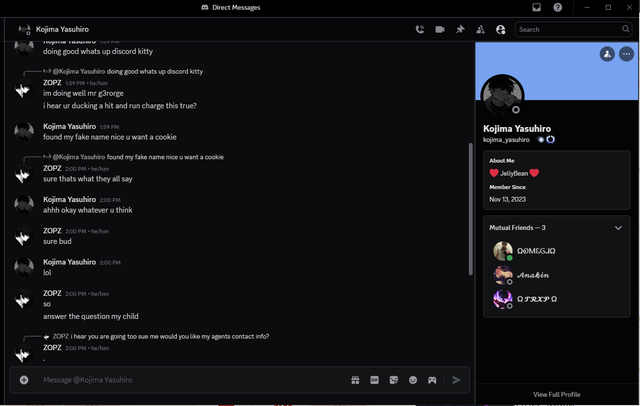Open the emoji picker

pos(413,380)
